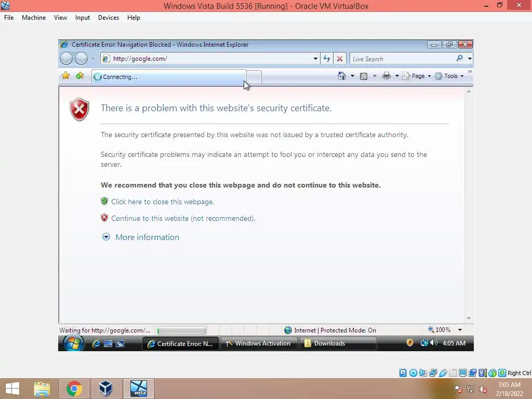Click VirtualBox network adapter indicator
This screenshot has width=532, height=399.
pos(433,373)
